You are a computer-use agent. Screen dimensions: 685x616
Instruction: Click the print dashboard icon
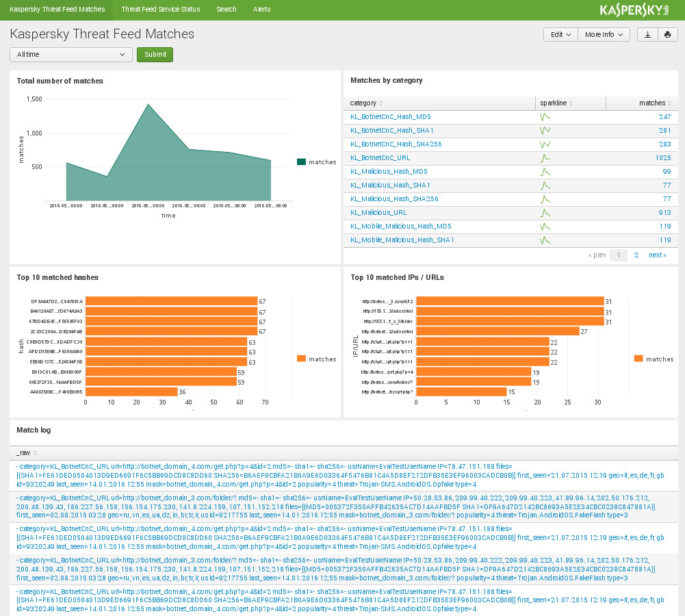(667, 35)
